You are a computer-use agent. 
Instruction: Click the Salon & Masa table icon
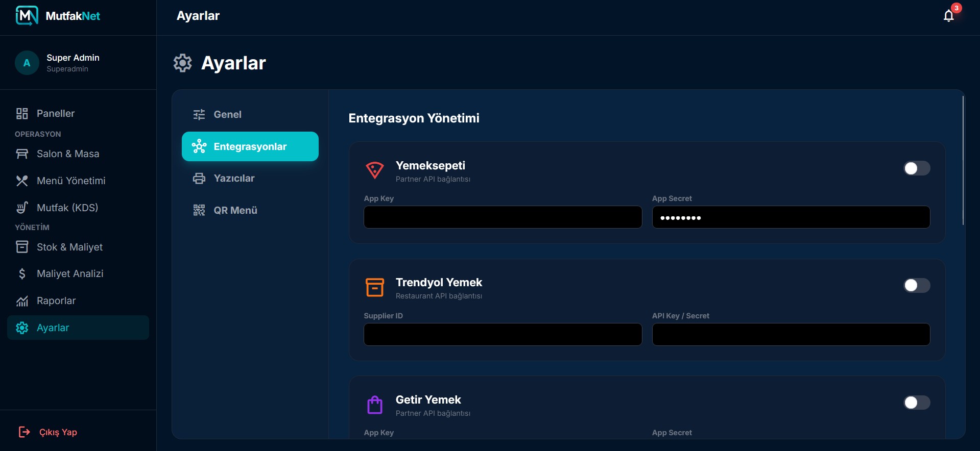[22, 154]
